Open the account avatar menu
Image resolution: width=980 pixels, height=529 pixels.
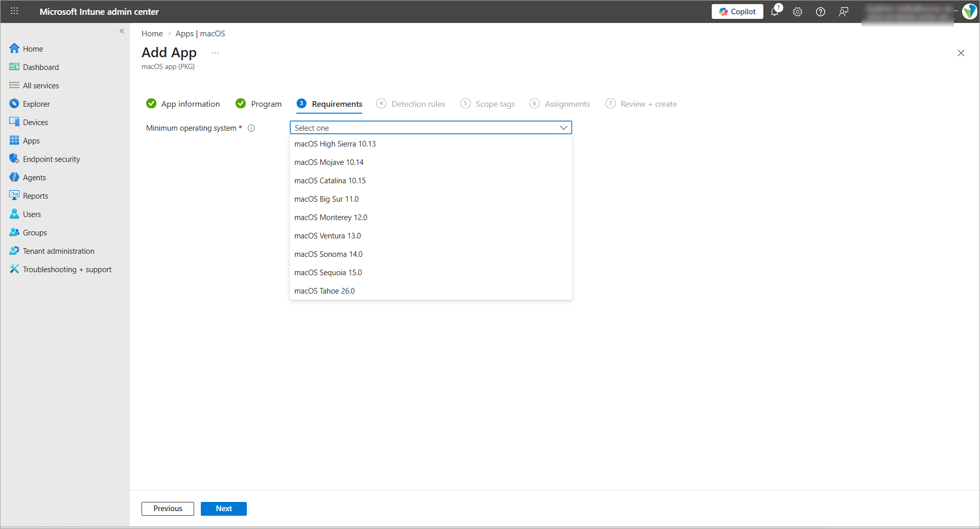pyautogui.click(x=969, y=11)
